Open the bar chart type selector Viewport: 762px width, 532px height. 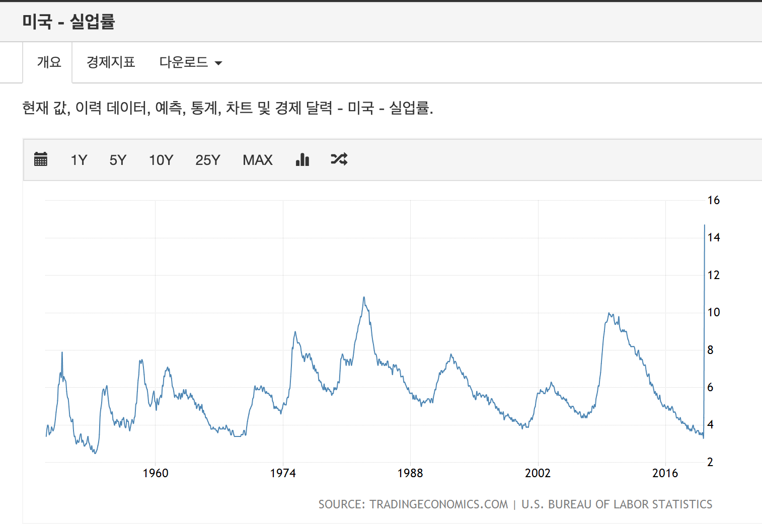[302, 159]
